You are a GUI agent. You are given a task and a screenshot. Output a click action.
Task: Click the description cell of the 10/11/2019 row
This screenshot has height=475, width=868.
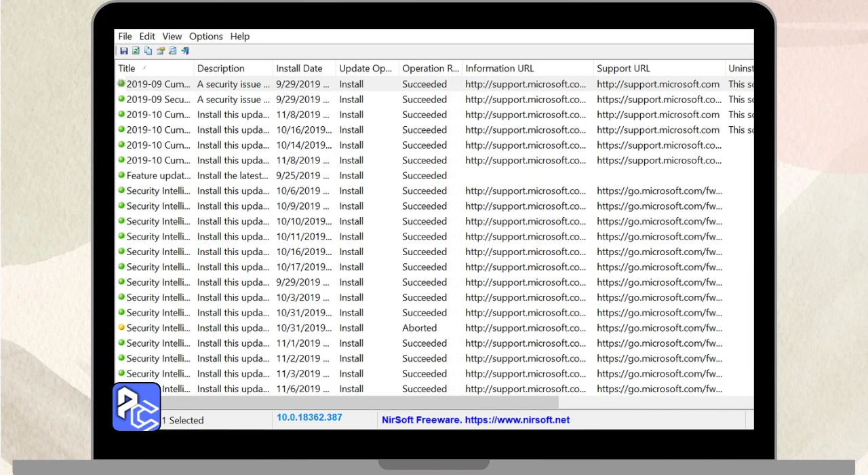click(233, 237)
